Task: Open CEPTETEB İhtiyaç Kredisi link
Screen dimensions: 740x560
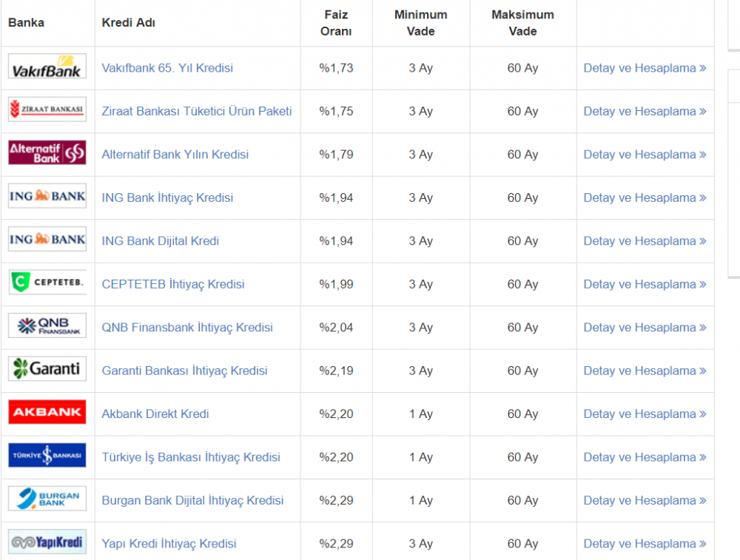Action: [x=173, y=285]
